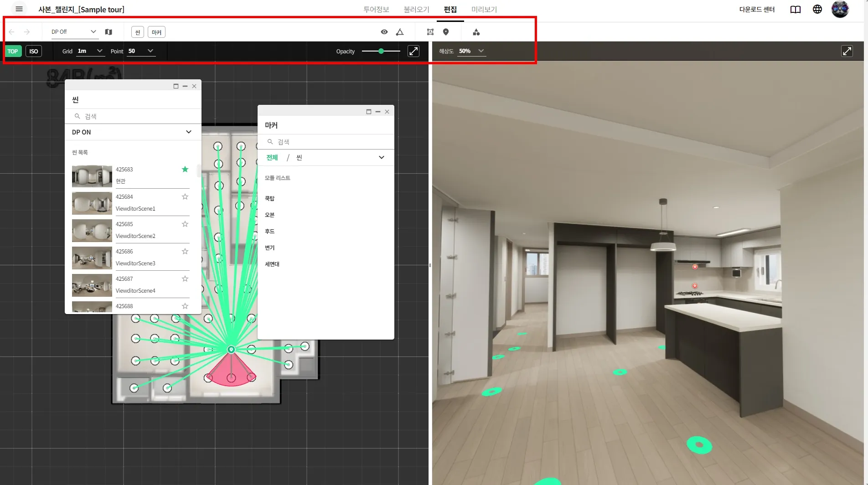Open the hamburger main menu
Image resolution: width=868 pixels, height=485 pixels.
pyautogui.click(x=19, y=9)
